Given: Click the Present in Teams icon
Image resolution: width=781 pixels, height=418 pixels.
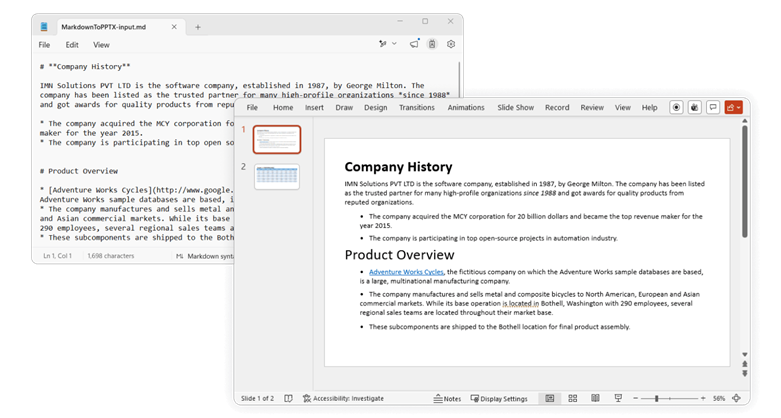Looking at the screenshot, I should [x=694, y=108].
